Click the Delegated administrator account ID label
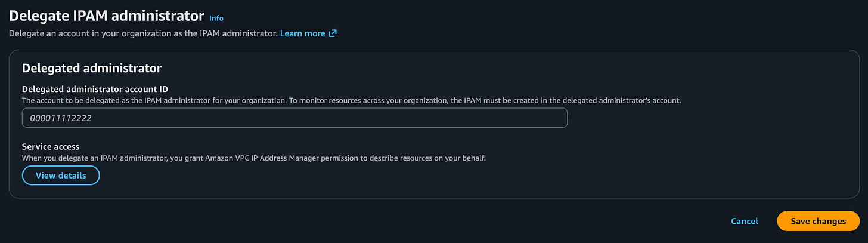 (x=95, y=89)
